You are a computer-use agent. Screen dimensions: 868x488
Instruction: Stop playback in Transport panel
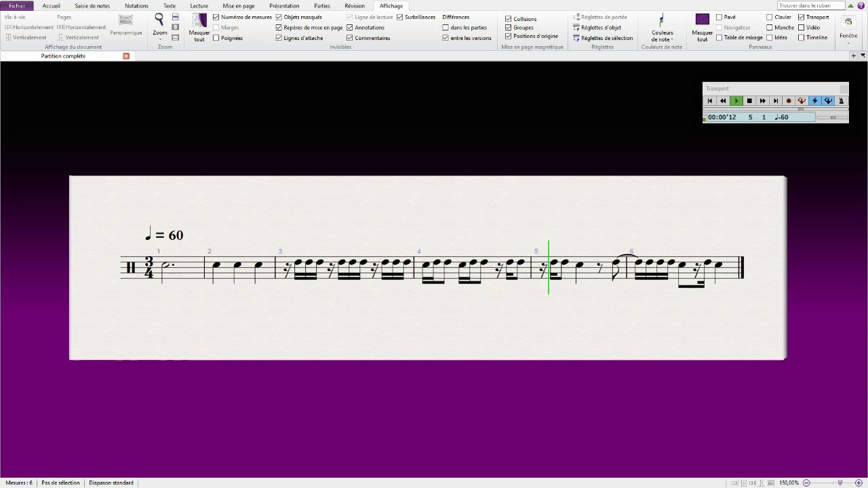click(x=749, y=100)
